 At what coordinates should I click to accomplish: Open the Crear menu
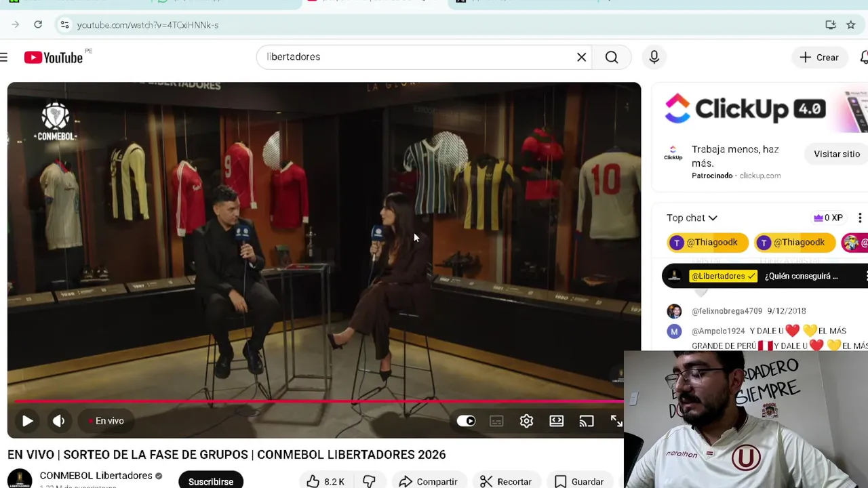coord(819,58)
